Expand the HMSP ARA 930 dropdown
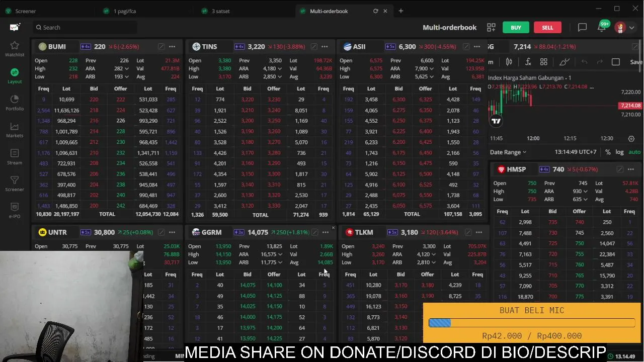The image size is (644, 362). click(x=586, y=192)
